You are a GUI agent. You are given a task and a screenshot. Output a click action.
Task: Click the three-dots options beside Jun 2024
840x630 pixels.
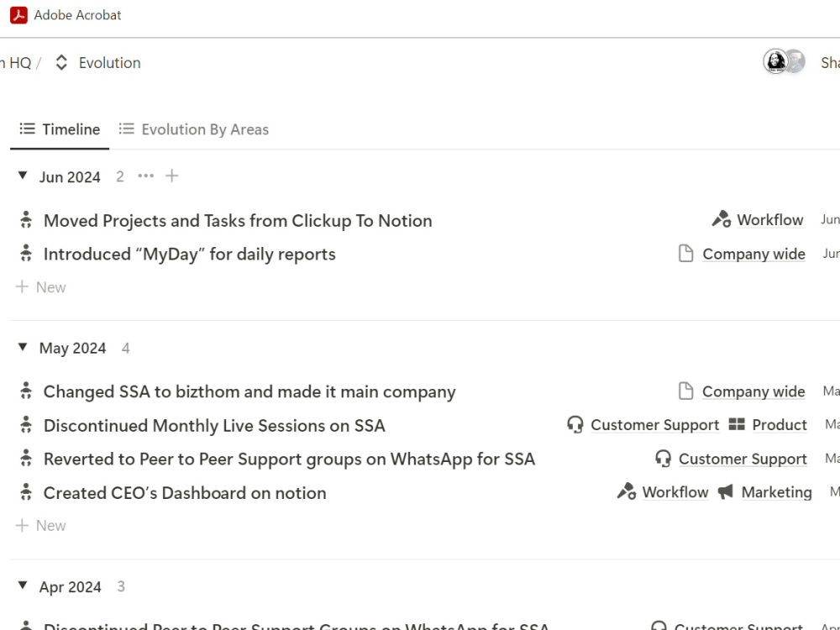click(x=145, y=176)
